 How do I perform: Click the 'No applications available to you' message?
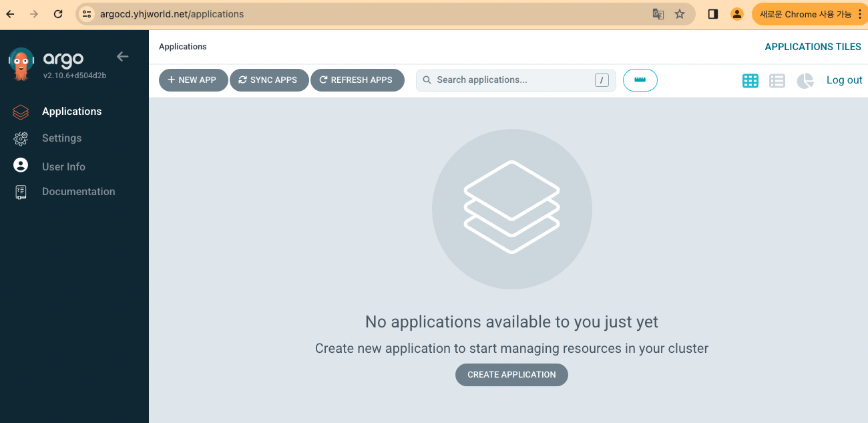pyautogui.click(x=511, y=322)
